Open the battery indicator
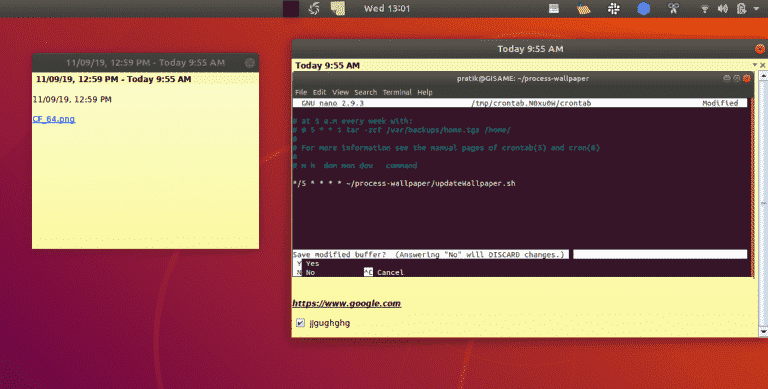The height and width of the screenshot is (389, 768). (742, 8)
